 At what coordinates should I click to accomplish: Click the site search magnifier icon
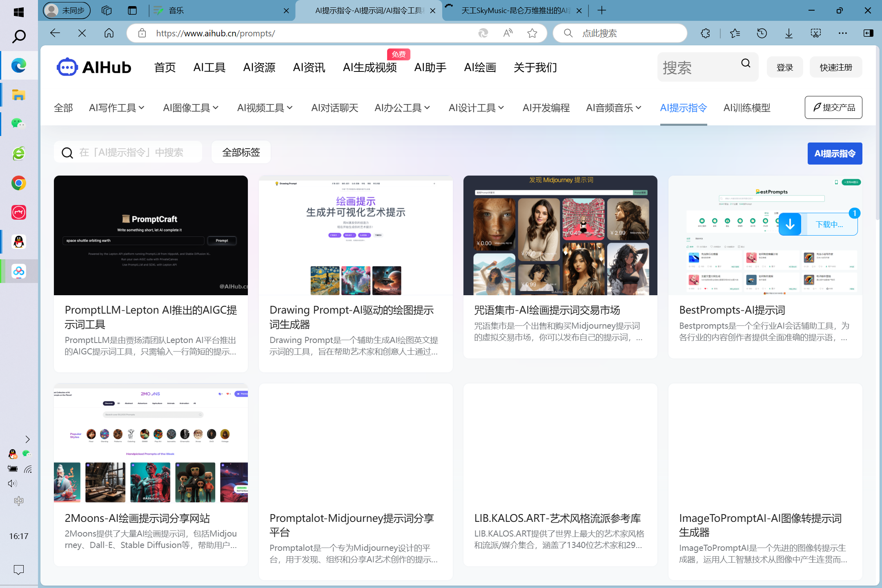(x=746, y=63)
